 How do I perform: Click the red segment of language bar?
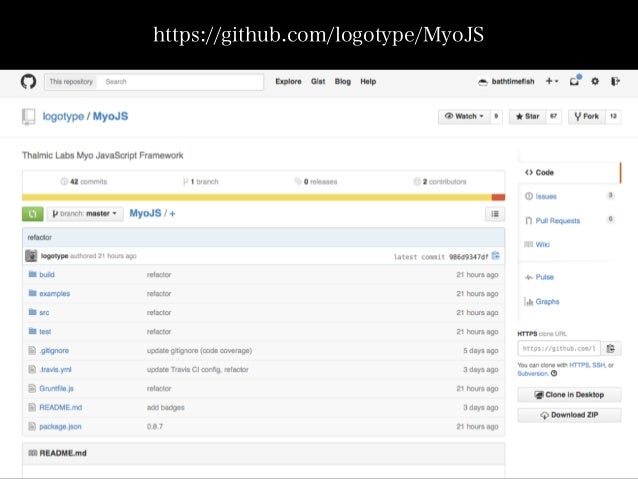click(x=498, y=197)
